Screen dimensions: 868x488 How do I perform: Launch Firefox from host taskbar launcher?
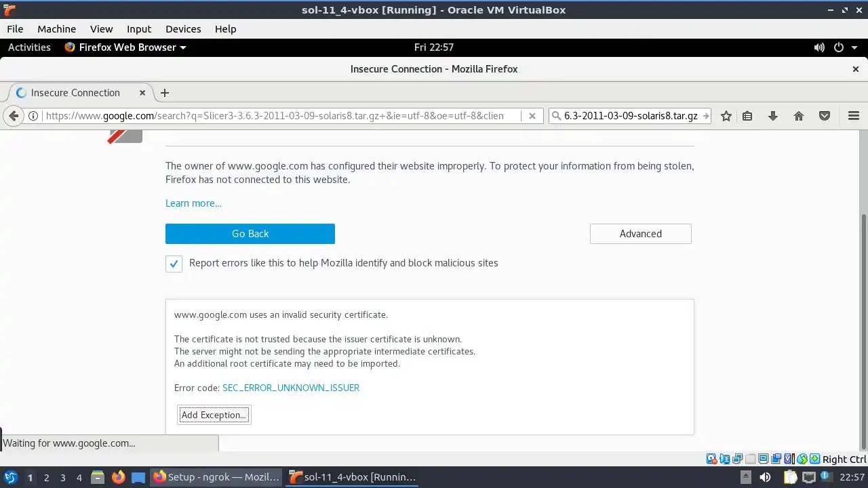(118, 477)
